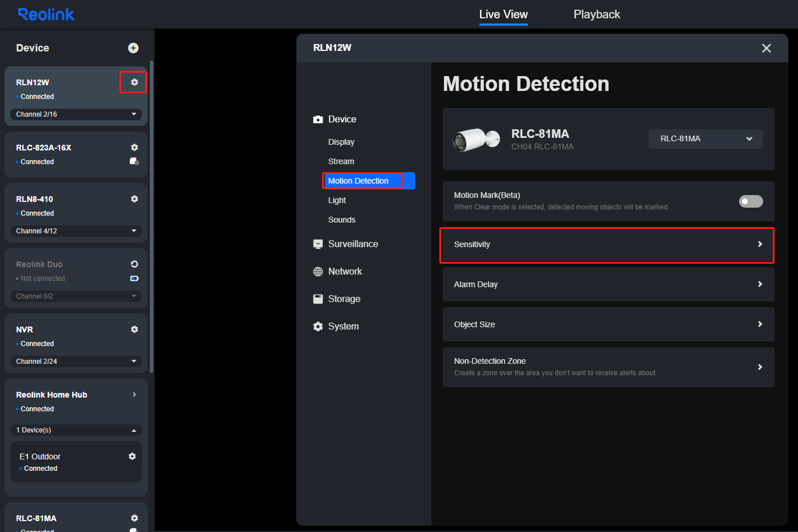
Task: Switch to the Playback tab
Action: click(x=597, y=14)
